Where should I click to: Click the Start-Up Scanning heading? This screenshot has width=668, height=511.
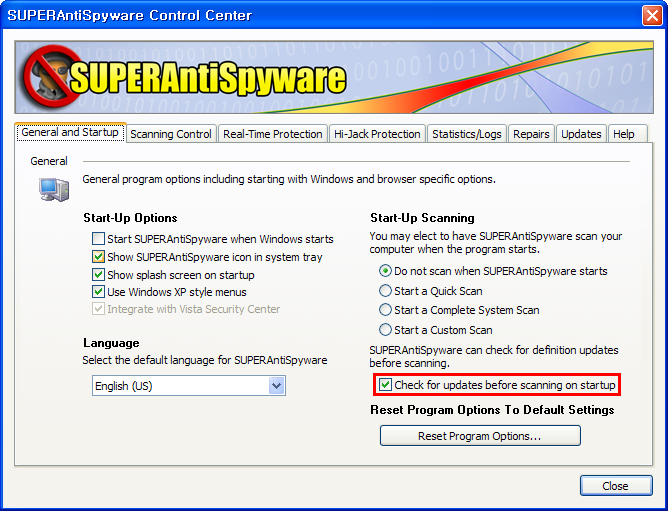click(x=422, y=218)
